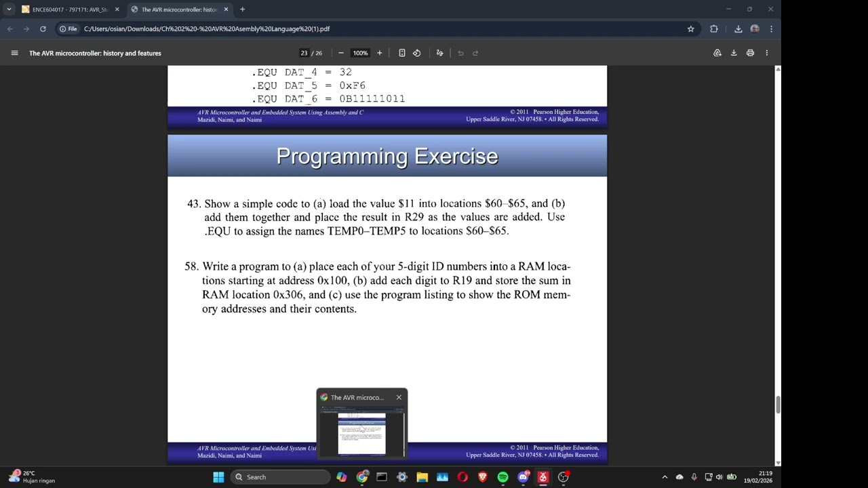Open Chrome downloads tray
Screen dimensions: 868x488
pos(738,28)
